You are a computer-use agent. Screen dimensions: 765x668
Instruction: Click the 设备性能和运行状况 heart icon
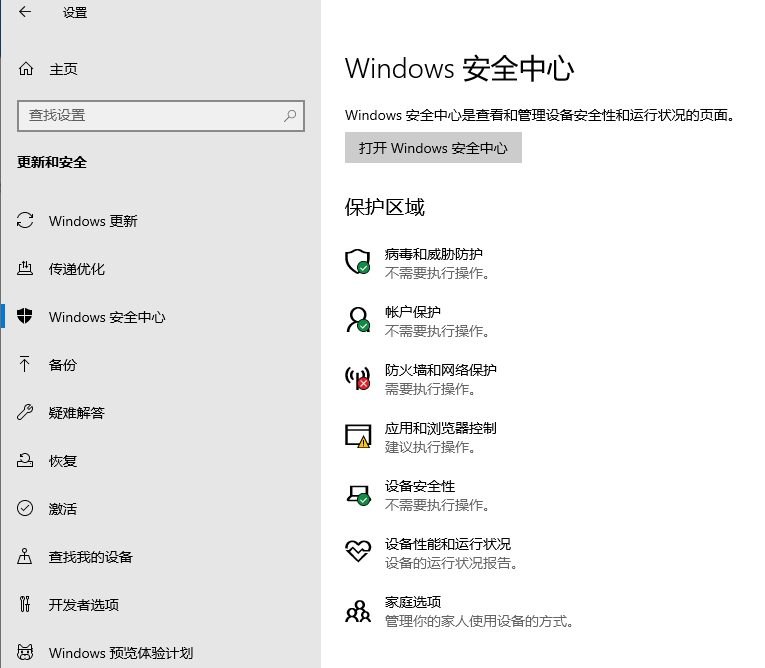click(358, 551)
